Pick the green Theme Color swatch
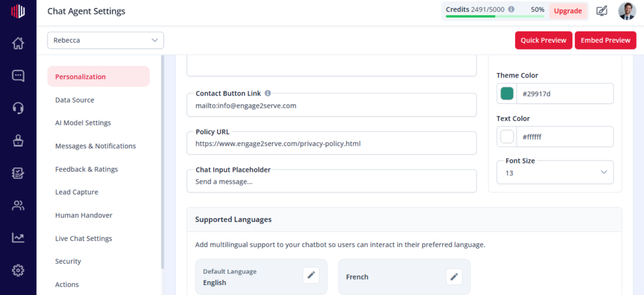Viewport: 644px width, 295px height. pyautogui.click(x=507, y=94)
